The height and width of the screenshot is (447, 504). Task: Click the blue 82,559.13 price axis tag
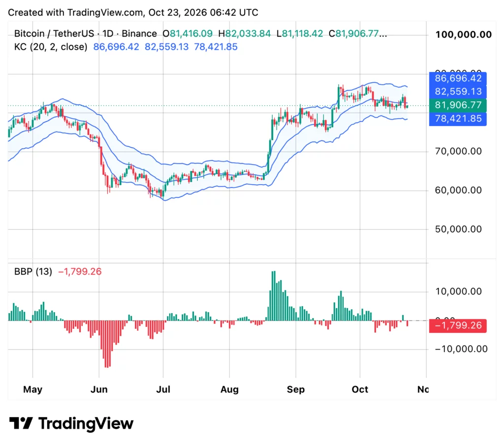458,92
